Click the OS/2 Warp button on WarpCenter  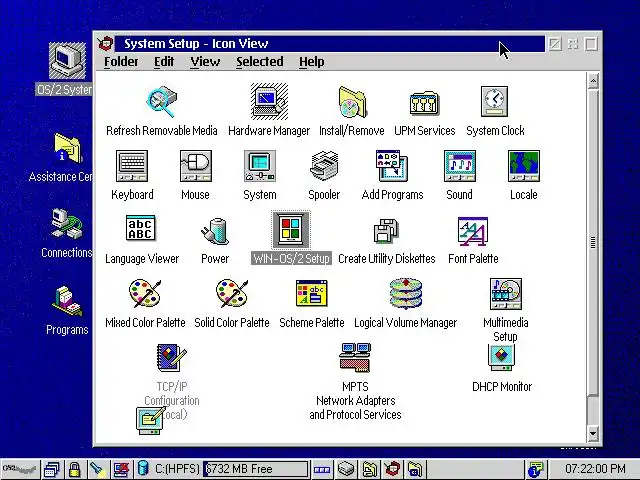[x=20, y=469]
